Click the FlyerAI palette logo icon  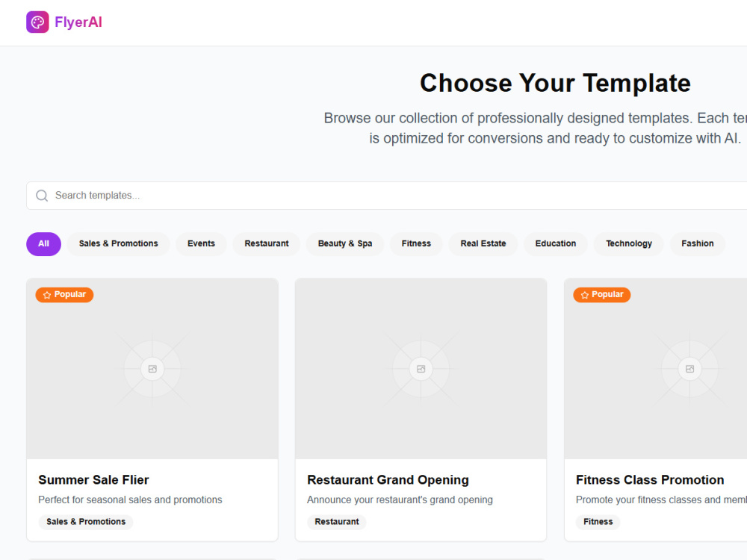pos(37,22)
